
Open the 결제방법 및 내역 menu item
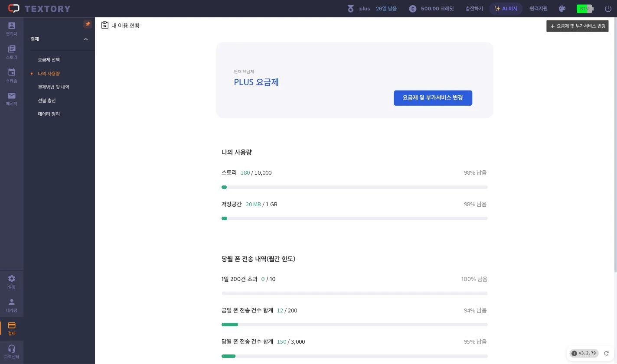pyautogui.click(x=54, y=87)
